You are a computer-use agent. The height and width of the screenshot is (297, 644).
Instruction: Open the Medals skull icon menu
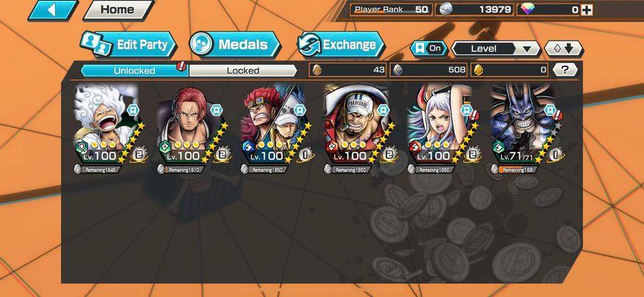235,44
